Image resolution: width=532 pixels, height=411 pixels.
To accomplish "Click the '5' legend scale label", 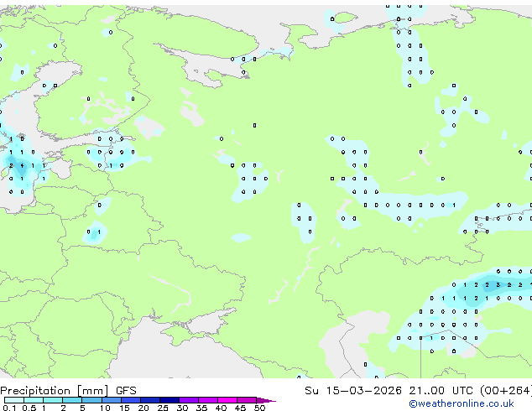I will (82, 408).
